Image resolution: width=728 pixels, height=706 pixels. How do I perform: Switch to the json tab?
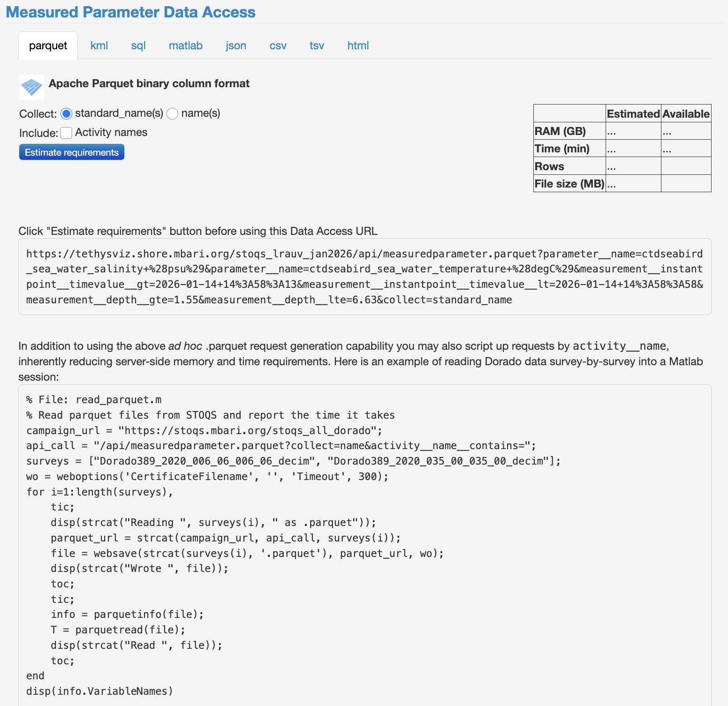coord(236,45)
